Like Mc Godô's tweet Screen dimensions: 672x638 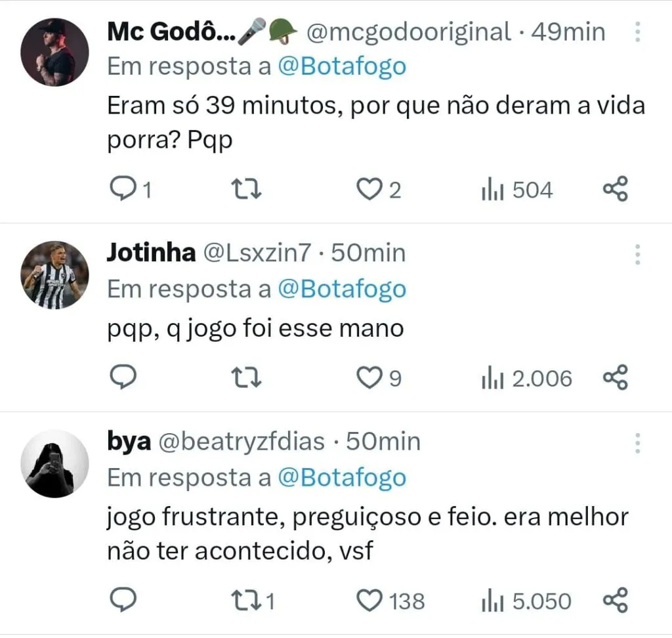(369, 190)
